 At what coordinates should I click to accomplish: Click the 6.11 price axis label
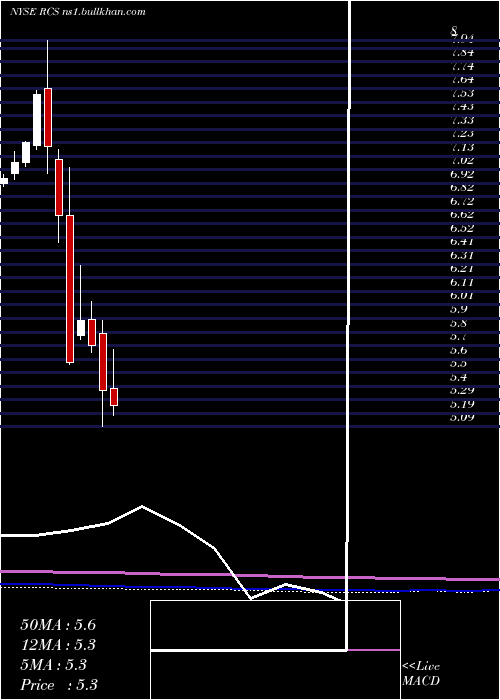point(462,282)
